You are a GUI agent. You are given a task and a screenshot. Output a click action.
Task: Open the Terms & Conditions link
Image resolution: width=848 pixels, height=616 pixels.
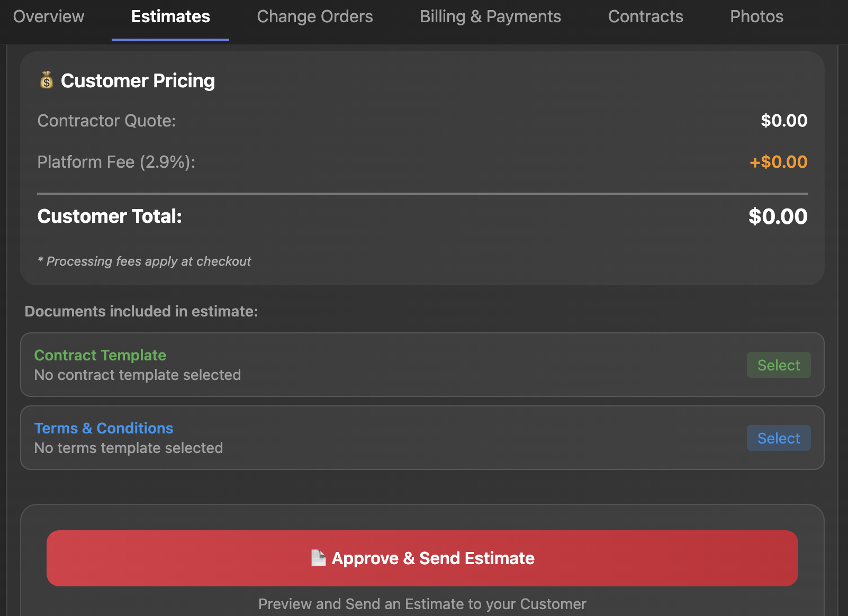click(x=103, y=428)
